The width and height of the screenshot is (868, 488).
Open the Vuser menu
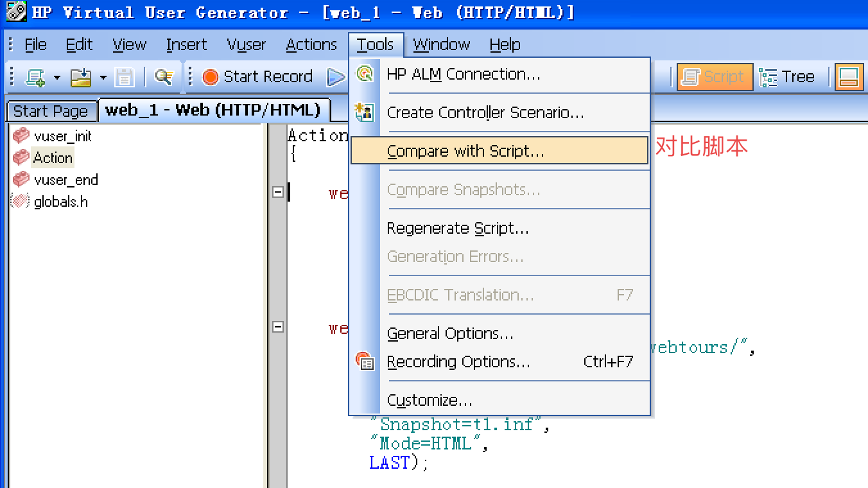coord(247,45)
